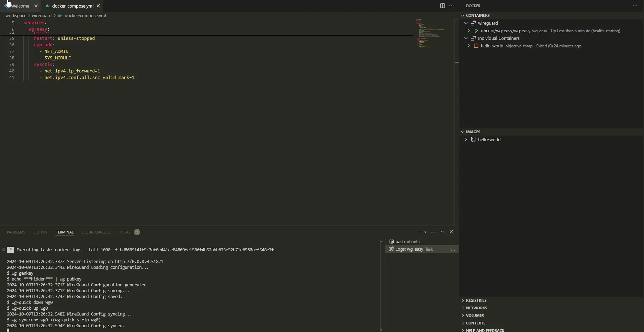Click sticky services: header line
The image size is (644, 332).
click(x=35, y=23)
